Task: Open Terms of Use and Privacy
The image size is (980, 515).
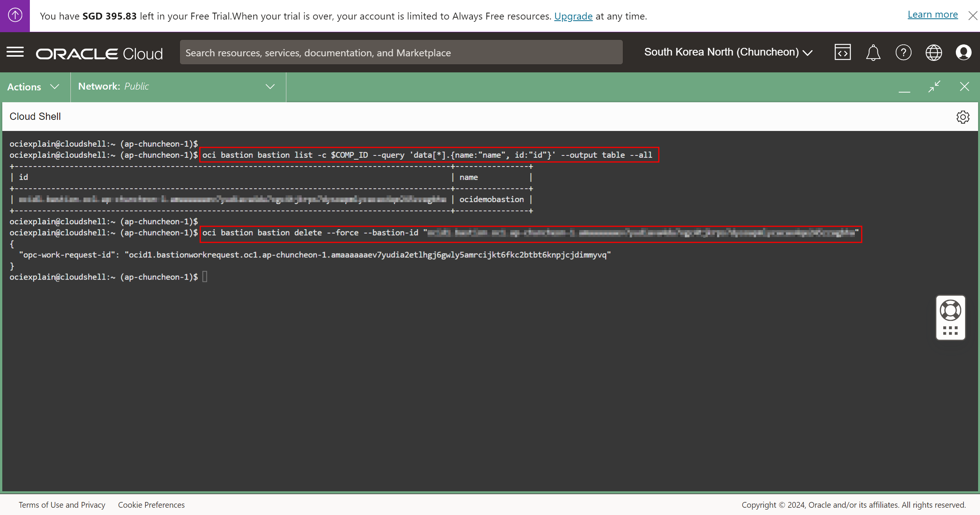Action: pos(62,505)
